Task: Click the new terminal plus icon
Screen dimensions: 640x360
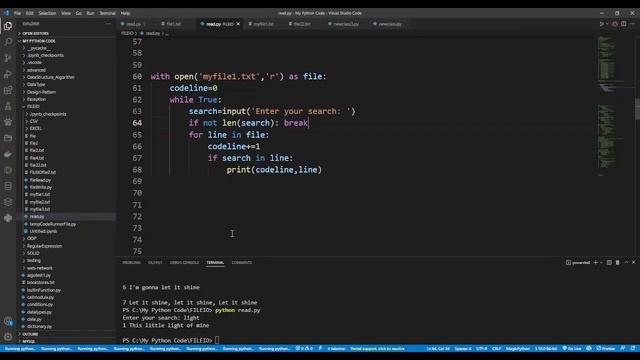Action: click(x=596, y=262)
